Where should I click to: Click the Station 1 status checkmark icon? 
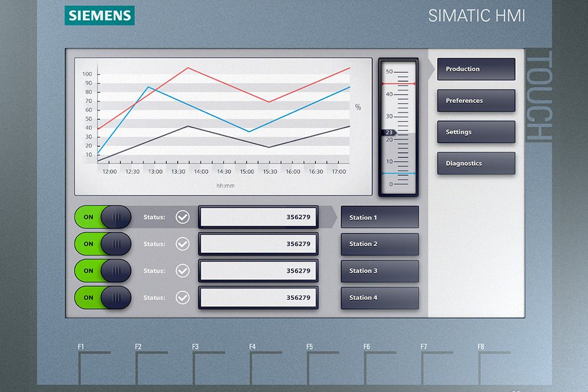(x=182, y=217)
